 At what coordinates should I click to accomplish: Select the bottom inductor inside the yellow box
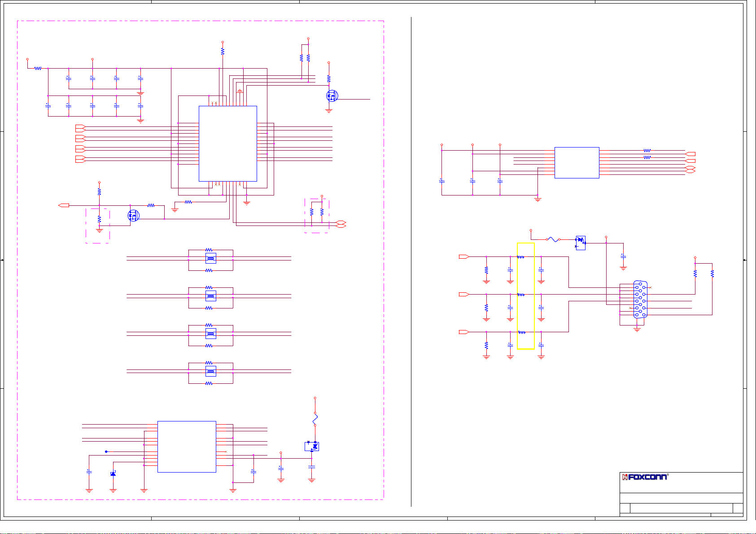click(521, 332)
